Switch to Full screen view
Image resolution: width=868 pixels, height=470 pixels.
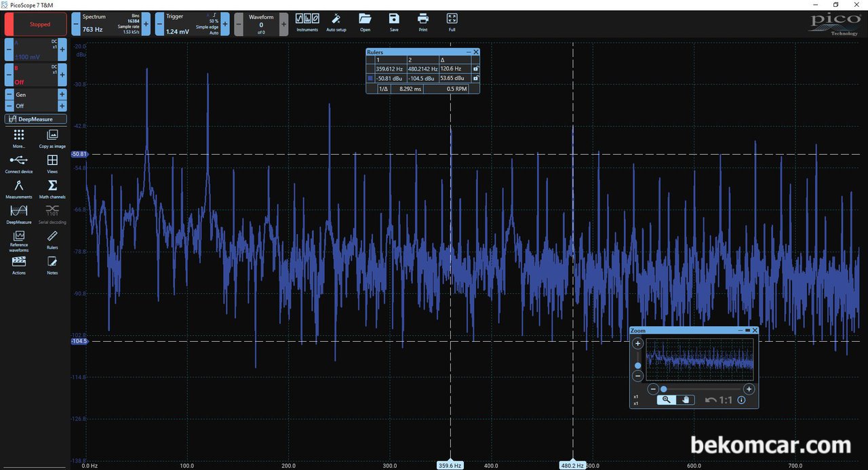tap(452, 22)
